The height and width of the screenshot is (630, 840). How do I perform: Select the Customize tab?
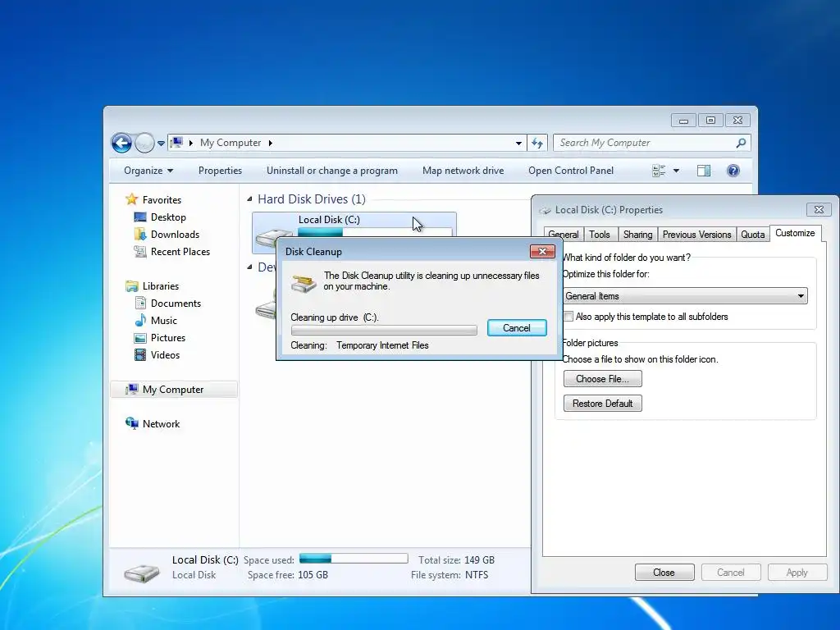coord(795,233)
